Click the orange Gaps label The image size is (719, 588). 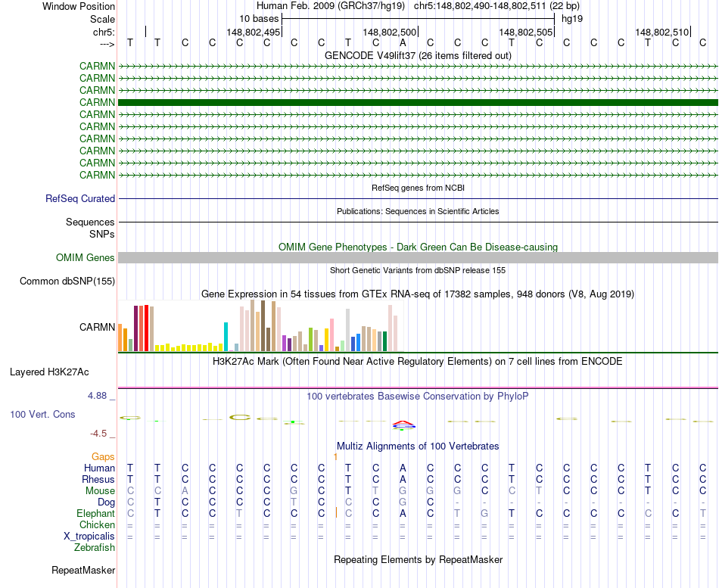tap(103, 457)
